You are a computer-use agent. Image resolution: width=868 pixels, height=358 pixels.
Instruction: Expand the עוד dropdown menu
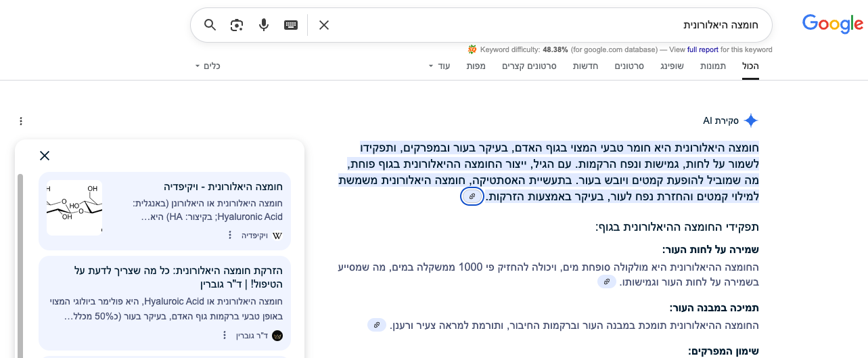(439, 66)
